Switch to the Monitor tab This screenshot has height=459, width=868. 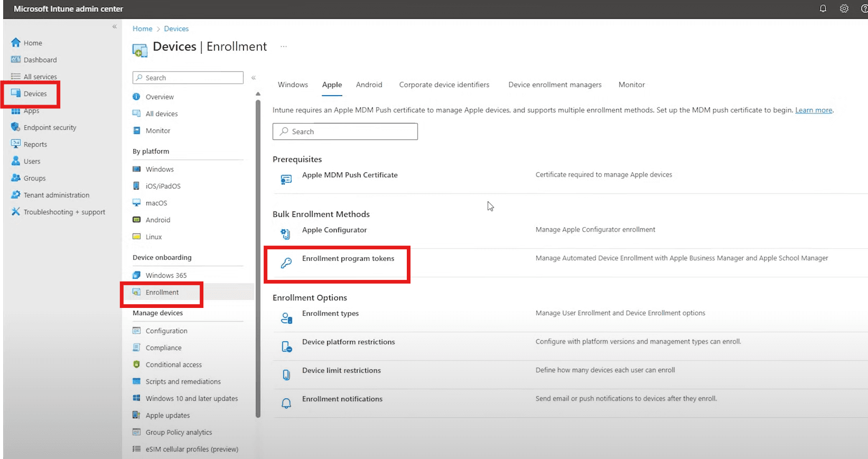coord(631,85)
